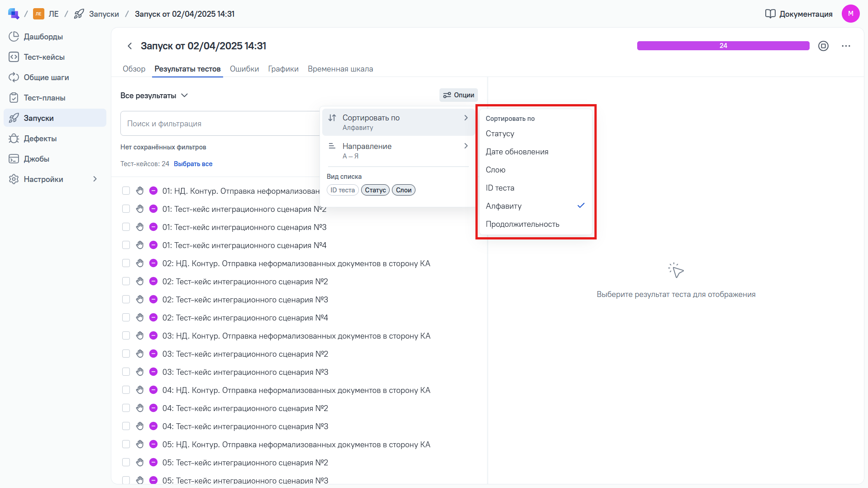
Task: Click the ЛЕ breadcrumb text
Action: point(54,14)
